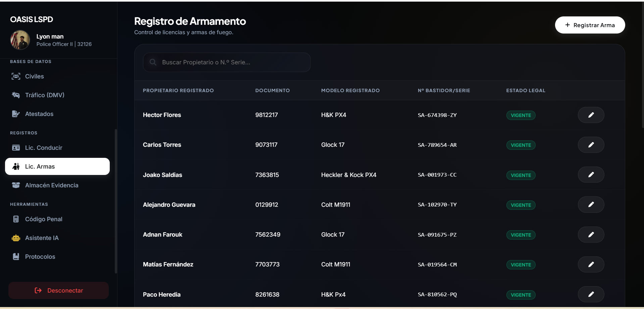
Task: Edit Hector Flores weapon record
Action: click(591, 115)
